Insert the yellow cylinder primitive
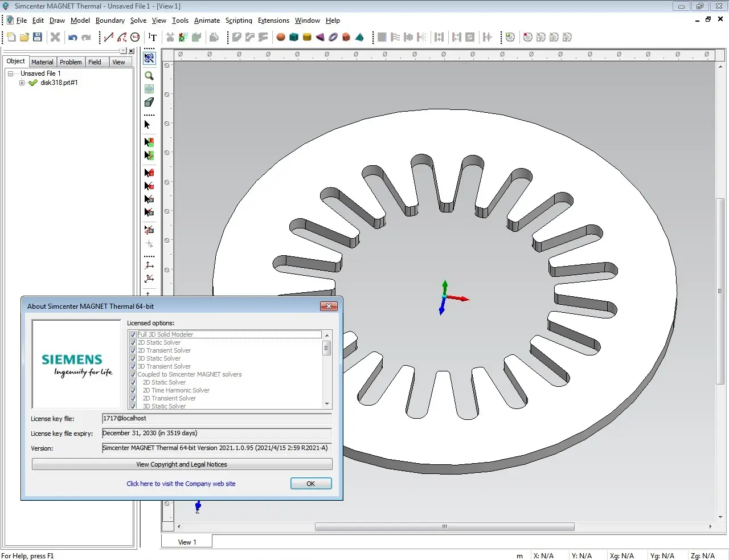This screenshot has width=729, height=560. tap(307, 38)
